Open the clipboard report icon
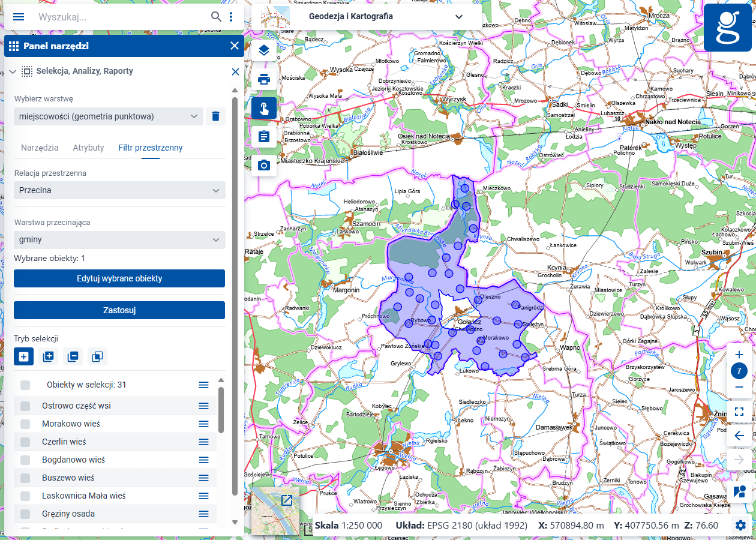The width and height of the screenshot is (756, 540). [x=263, y=137]
